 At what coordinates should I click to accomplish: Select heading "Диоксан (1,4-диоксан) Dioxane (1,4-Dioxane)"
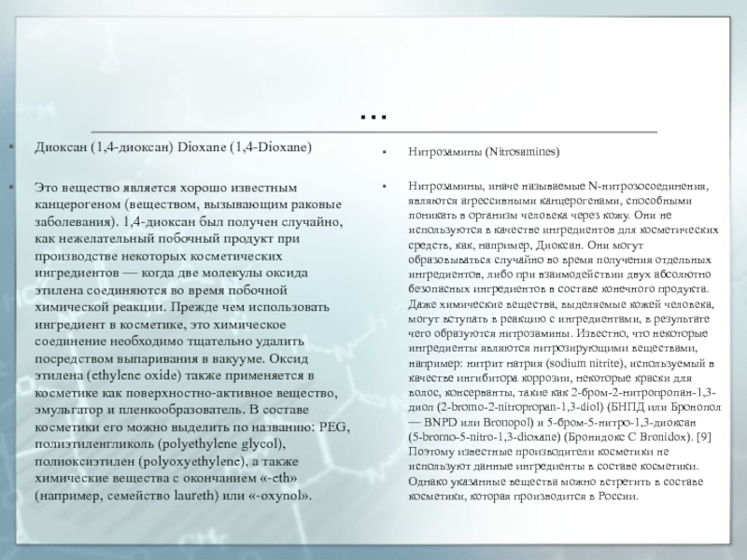tap(173, 147)
